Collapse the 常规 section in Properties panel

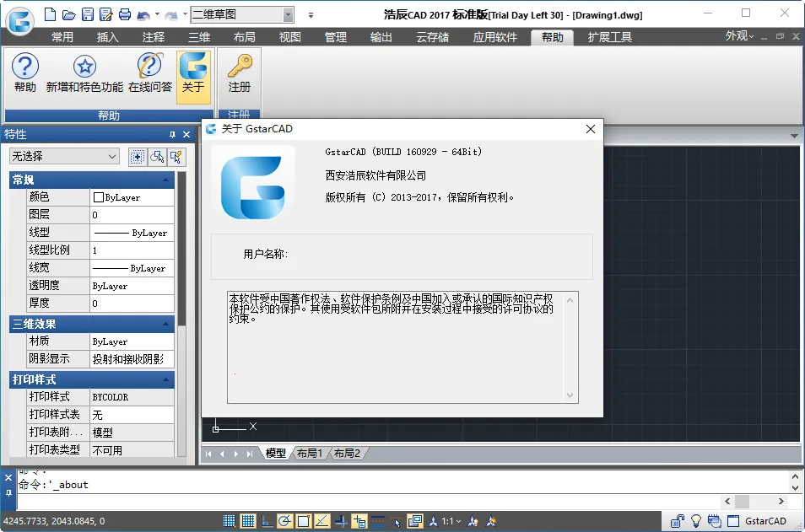coord(165,180)
